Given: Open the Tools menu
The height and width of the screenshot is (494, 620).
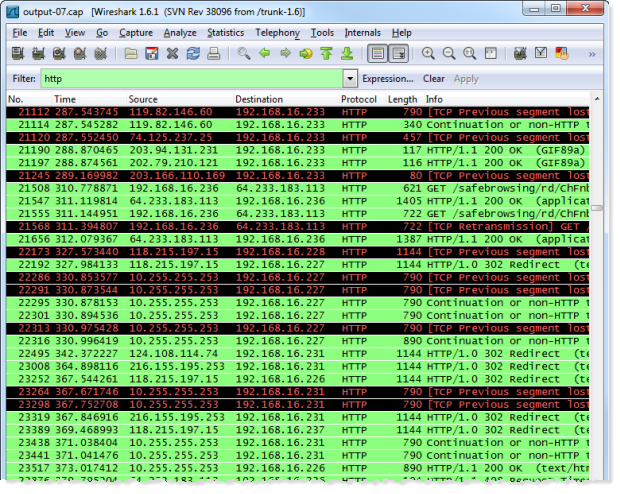Looking at the screenshot, I should tap(322, 33).
